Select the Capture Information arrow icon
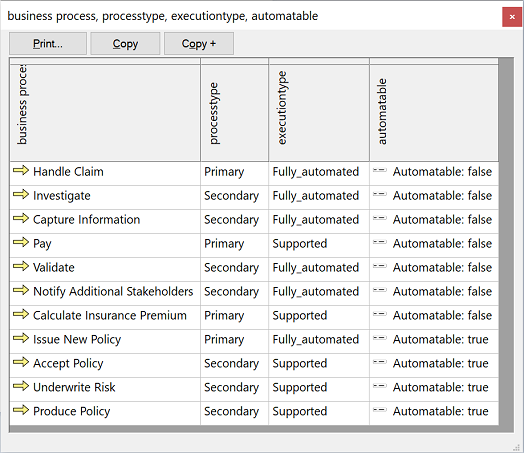Image resolution: width=524 pixels, height=453 pixels. [21, 218]
